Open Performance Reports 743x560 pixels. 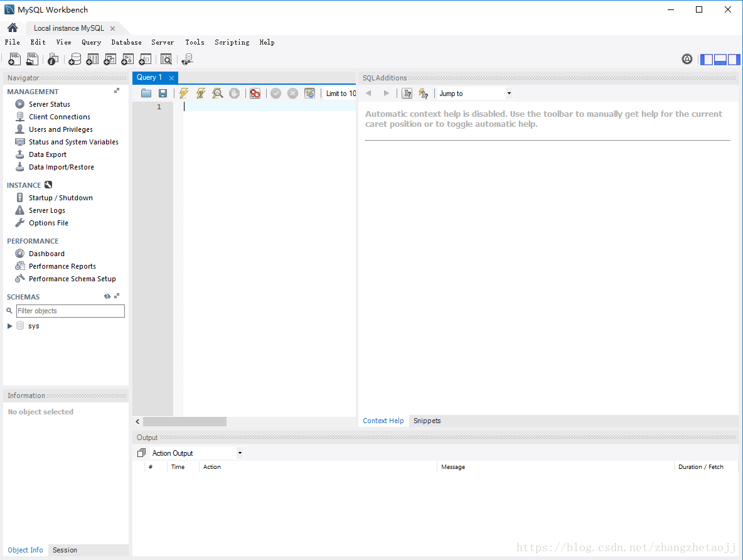click(62, 266)
